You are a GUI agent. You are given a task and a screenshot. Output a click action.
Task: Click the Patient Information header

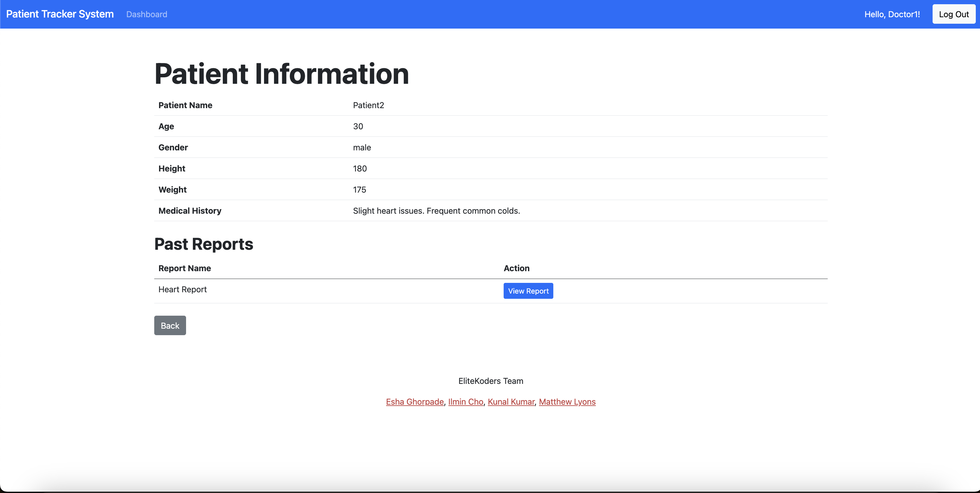pyautogui.click(x=282, y=74)
